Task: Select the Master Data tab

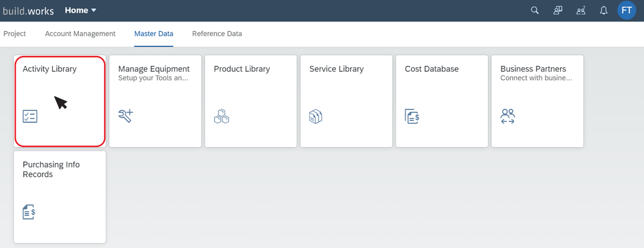Action: pos(154,34)
